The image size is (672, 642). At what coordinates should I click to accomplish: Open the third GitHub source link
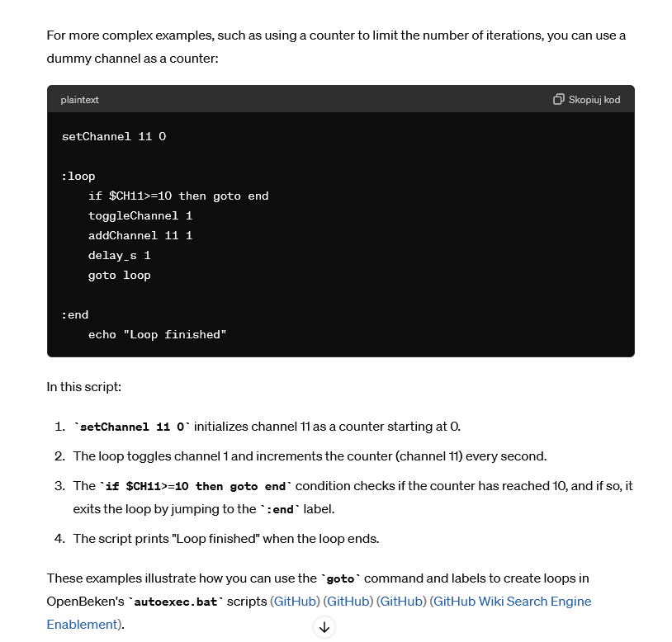[401, 602]
